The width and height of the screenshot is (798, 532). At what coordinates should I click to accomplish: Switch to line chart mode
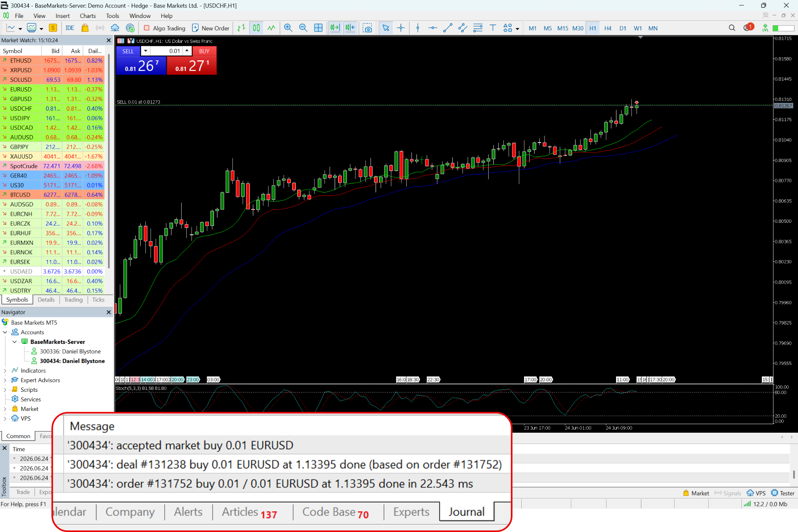272,28
